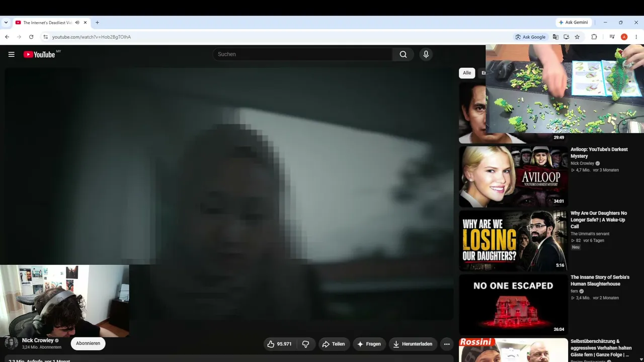
Task: Open the Rossini video thumbnail
Action: click(x=513, y=349)
